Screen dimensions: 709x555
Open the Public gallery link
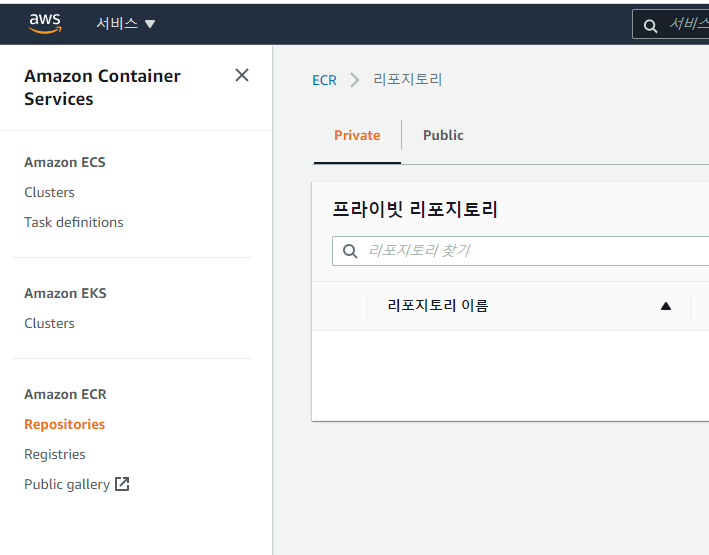pyautogui.click(x=67, y=484)
